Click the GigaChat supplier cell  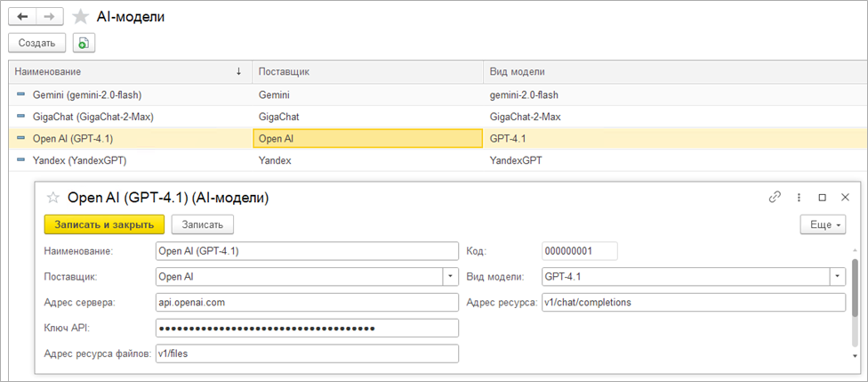367,117
